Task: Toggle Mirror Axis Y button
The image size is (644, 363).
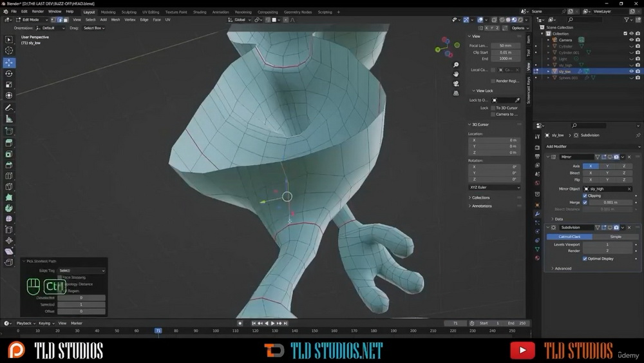Action: [607, 166]
